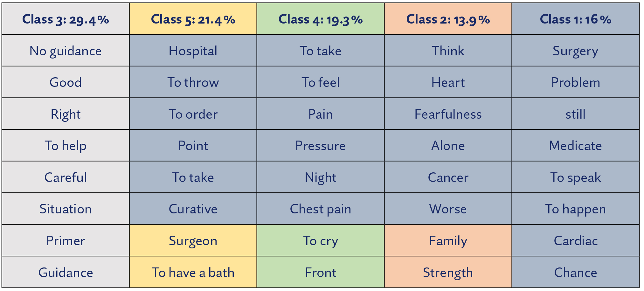Select the "Curative" cell

coord(193,209)
